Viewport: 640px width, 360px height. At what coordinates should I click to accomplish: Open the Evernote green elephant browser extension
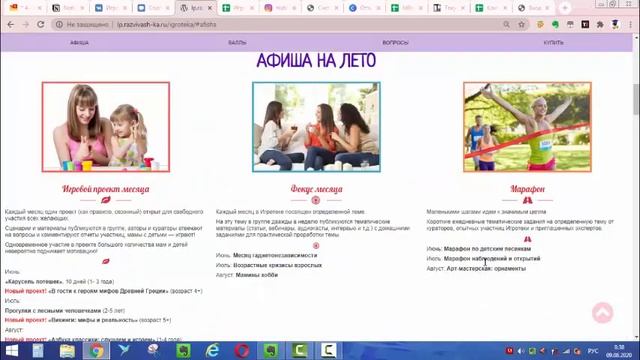(x=555, y=24)
